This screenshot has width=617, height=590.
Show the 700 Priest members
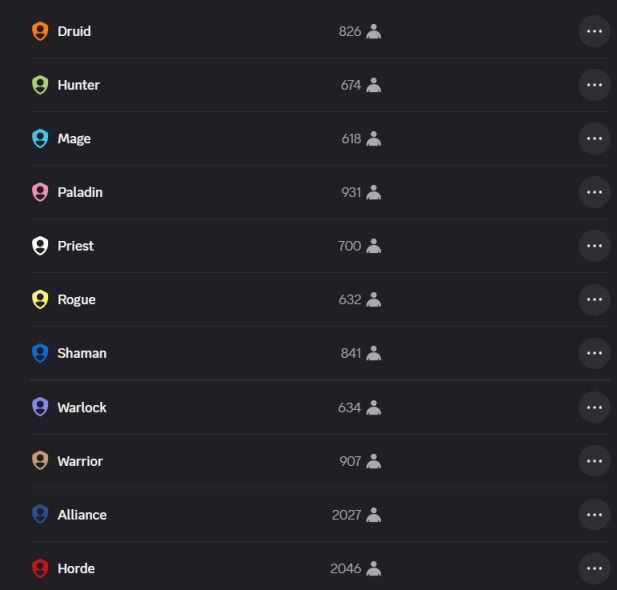360,246
